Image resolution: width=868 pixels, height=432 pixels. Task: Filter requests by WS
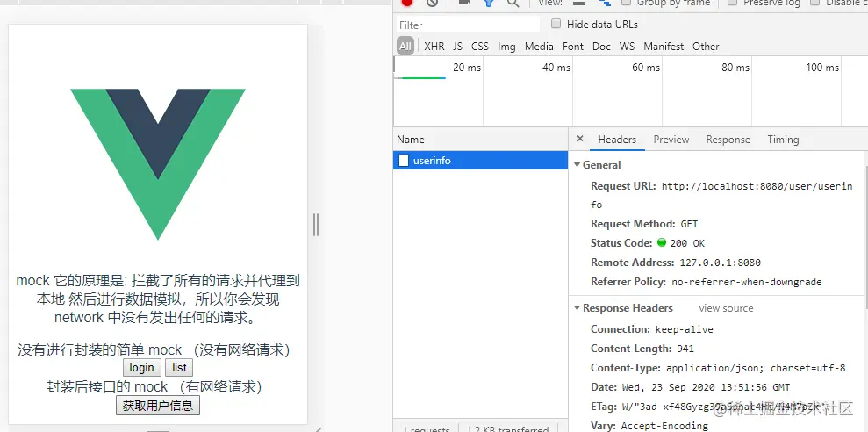coord(628,47)
